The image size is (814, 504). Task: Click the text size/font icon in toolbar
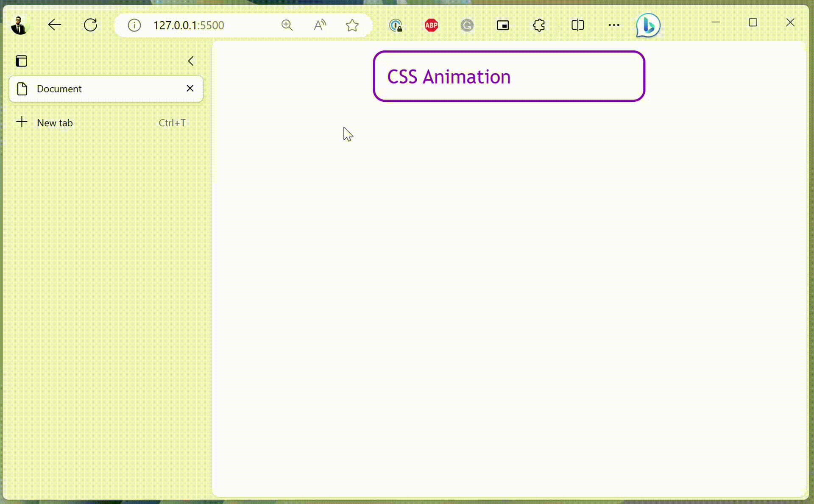[x=319, y=25]
